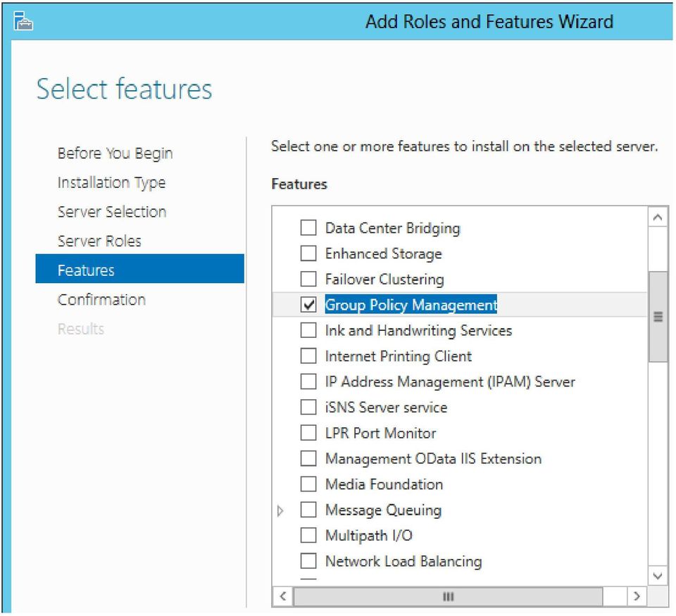Click the vertical scrollbar thumb
The image size is (676, 616).
tap(658, 316)
